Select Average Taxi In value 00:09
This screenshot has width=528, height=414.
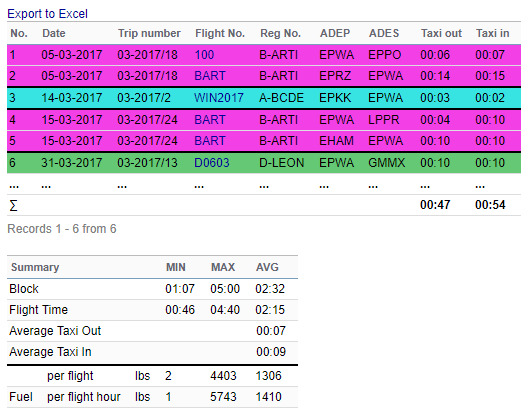(x=271, y=352)
